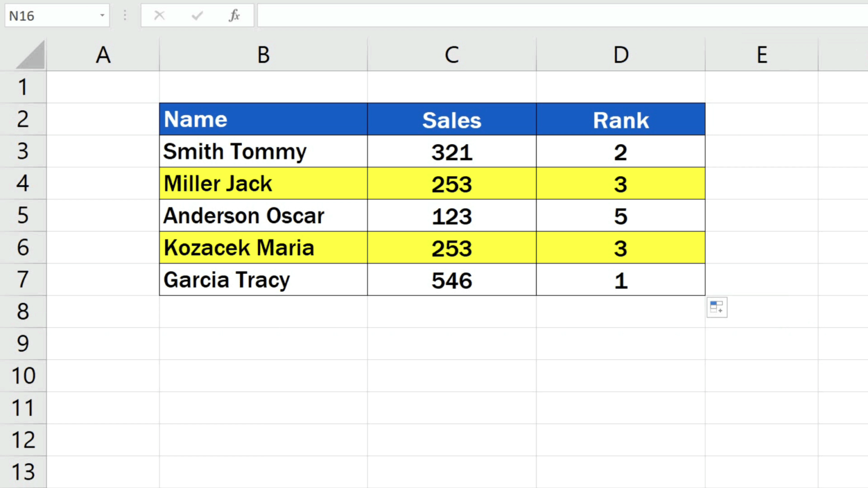The width and height of the screenshot is (868, 488).
Task: Select the Rank header cell
Action: (620, 119)
